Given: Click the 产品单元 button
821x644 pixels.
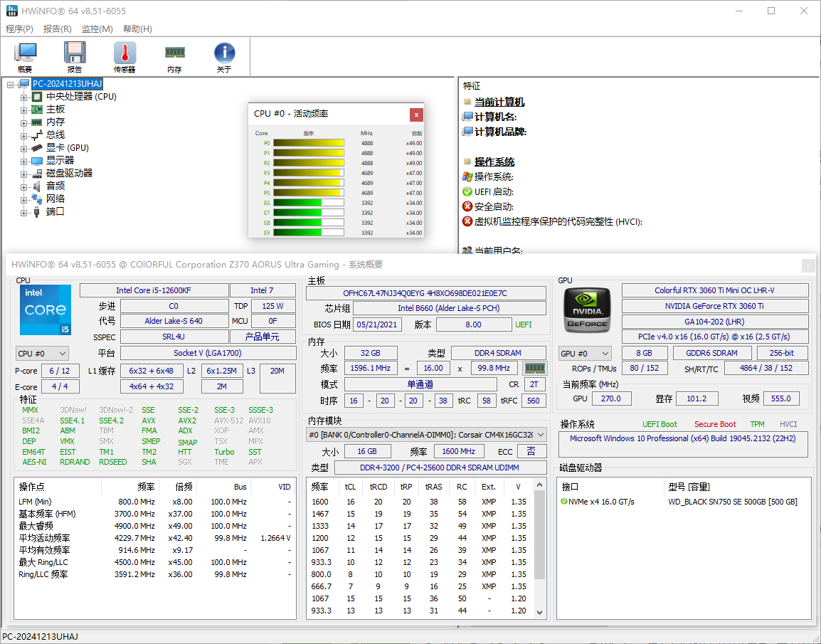Looking at the screenshot, I should [x=263, y=337].
